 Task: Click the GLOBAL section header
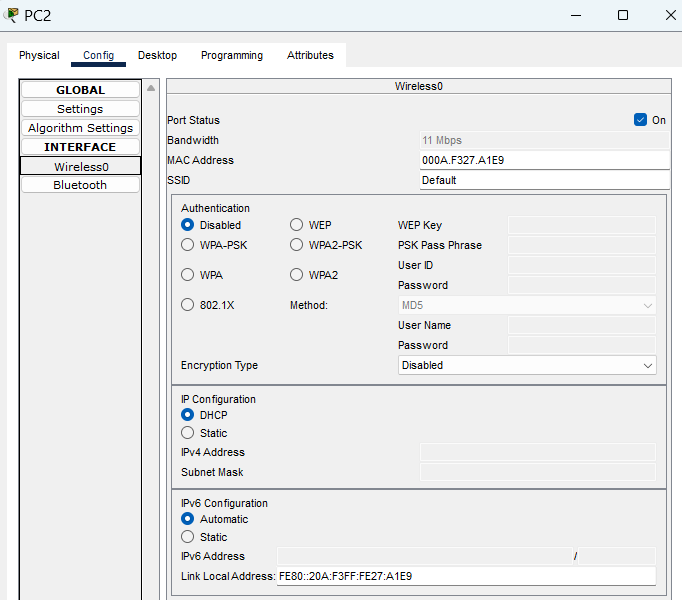click(80, 90)
